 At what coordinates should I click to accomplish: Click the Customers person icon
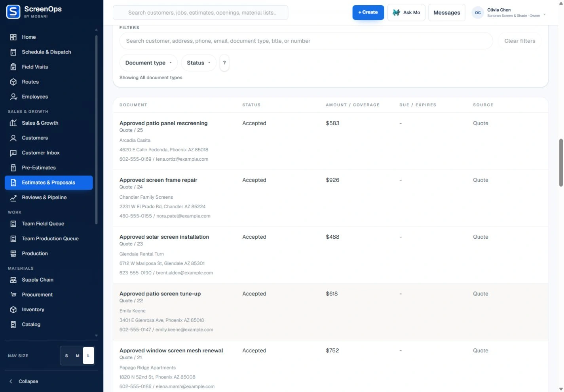[13, 138]
